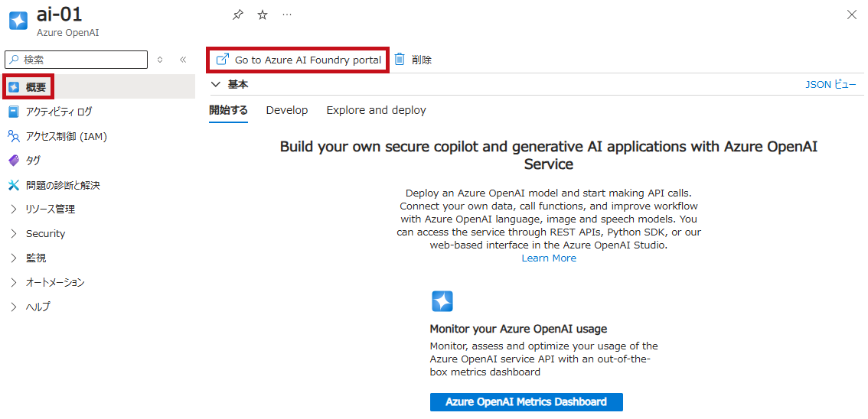The height and width of the screenshot is (419, 868).
Task: Open Azure OpenAI Metrics Dashboard button
Action: point(527,402)
